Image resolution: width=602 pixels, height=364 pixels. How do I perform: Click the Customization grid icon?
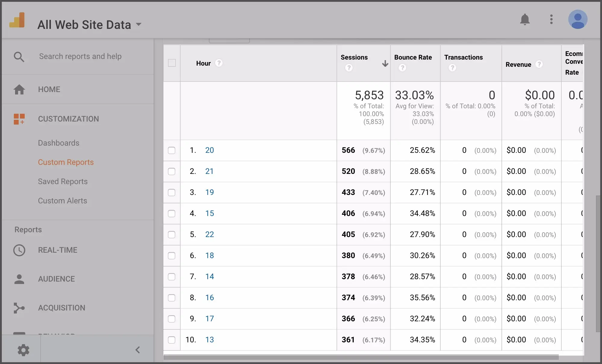pos(19,119)
